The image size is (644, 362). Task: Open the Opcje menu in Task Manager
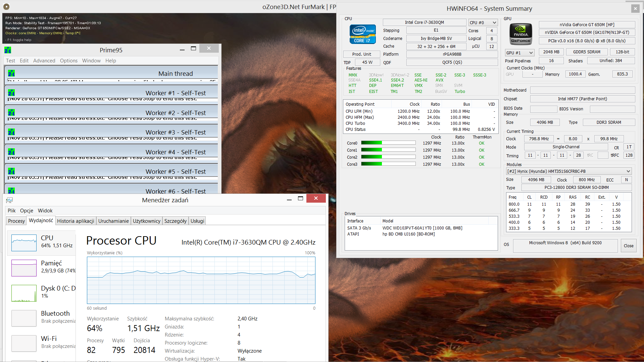(27, 211)
